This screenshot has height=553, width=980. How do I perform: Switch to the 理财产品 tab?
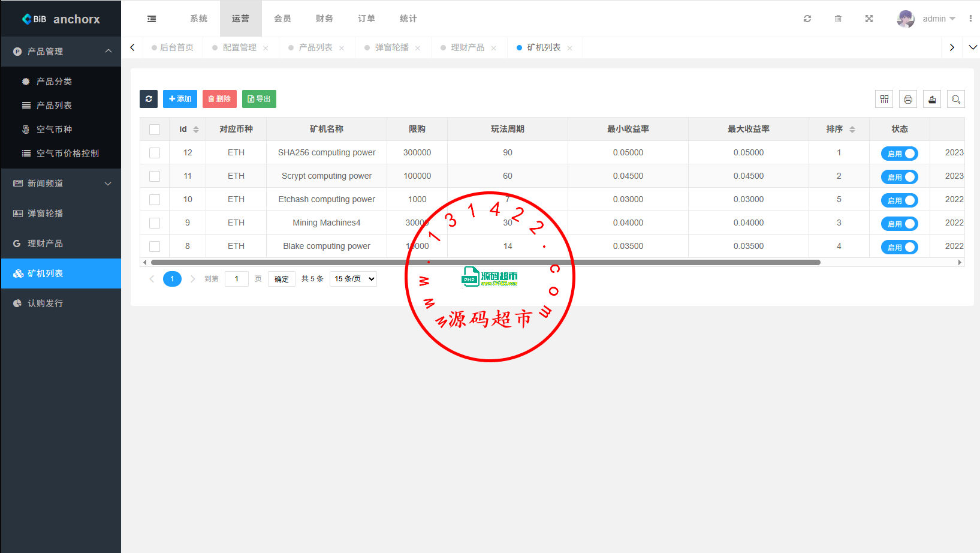pyautogui.click(x=469, y=47)
